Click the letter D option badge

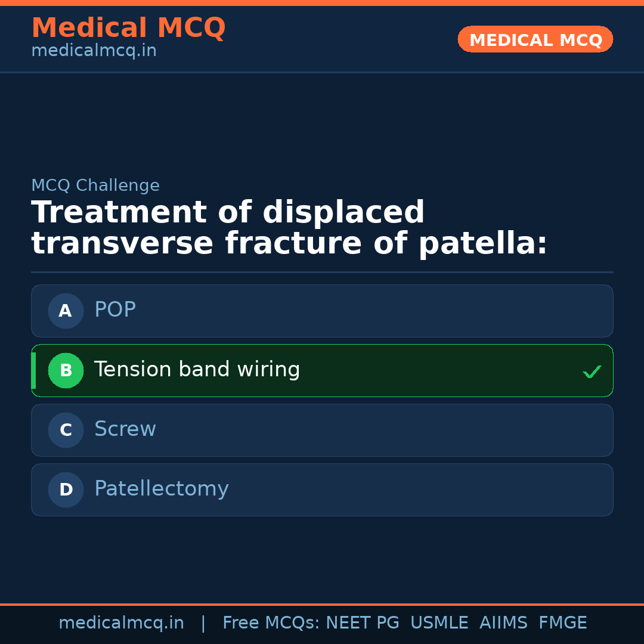(66, 490)
